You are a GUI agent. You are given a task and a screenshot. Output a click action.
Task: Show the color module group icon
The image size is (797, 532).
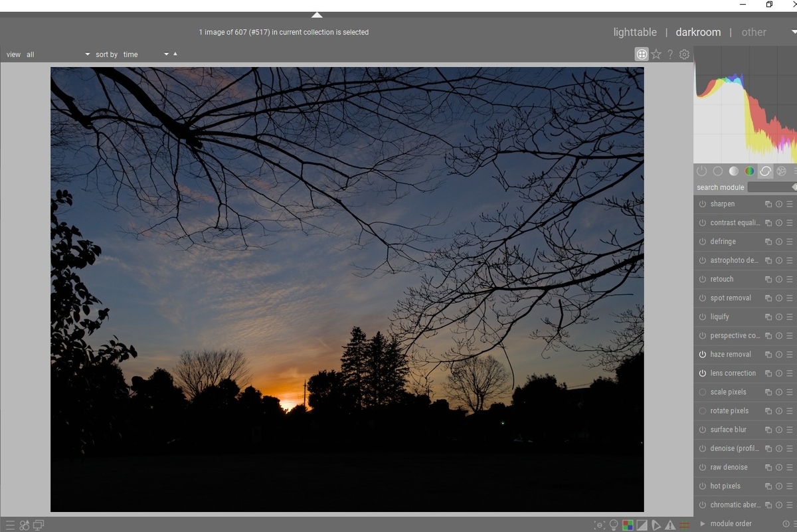[x=749, y=171]
